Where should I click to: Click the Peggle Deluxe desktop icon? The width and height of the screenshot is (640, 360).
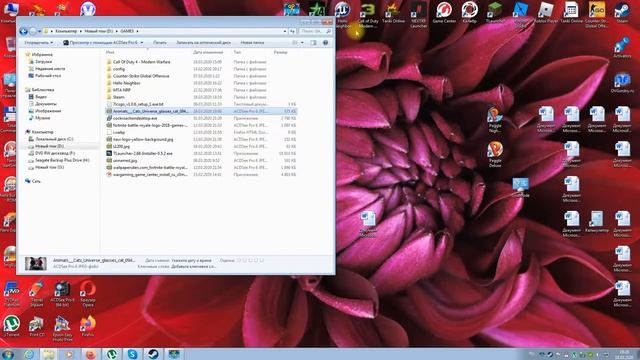(x=495, y=154)
